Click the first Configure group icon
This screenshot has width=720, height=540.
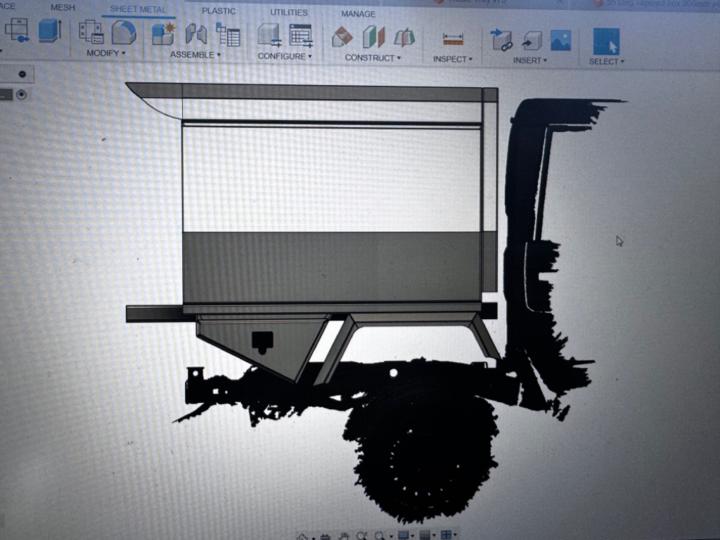point(270,35)
